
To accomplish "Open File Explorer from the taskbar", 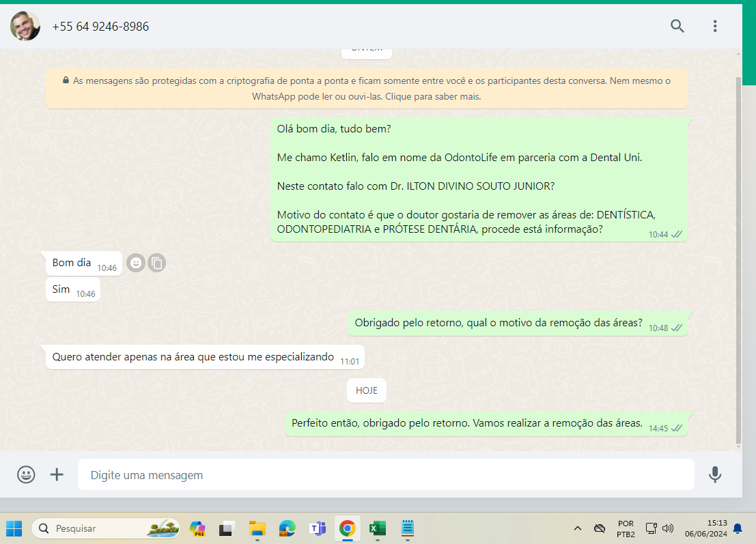I will 257,528.
